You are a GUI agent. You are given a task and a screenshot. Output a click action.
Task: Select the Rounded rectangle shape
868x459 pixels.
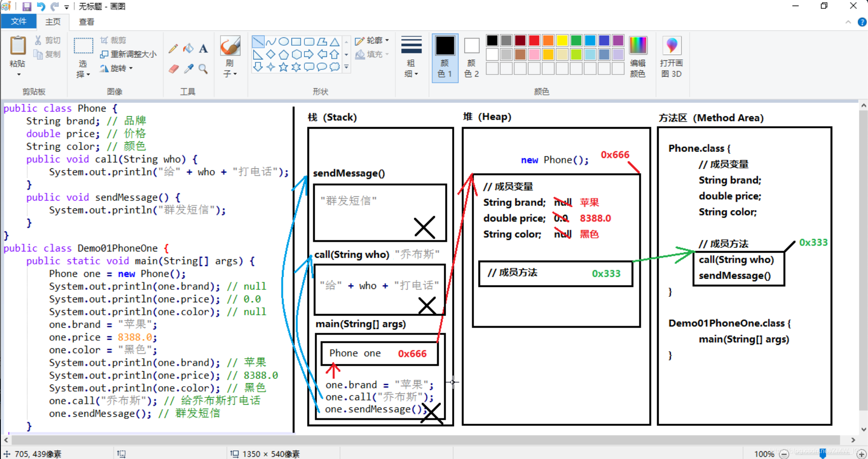(x=309, y=42)
